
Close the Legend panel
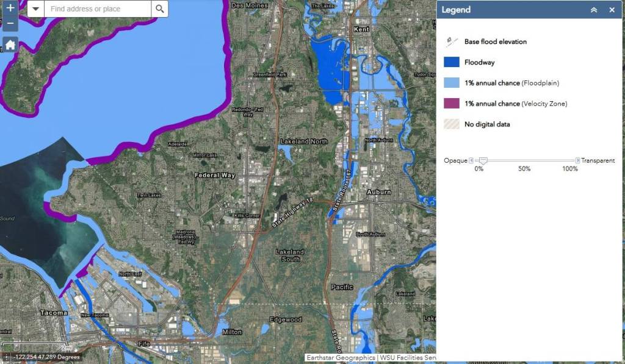(x=612, y=10)
